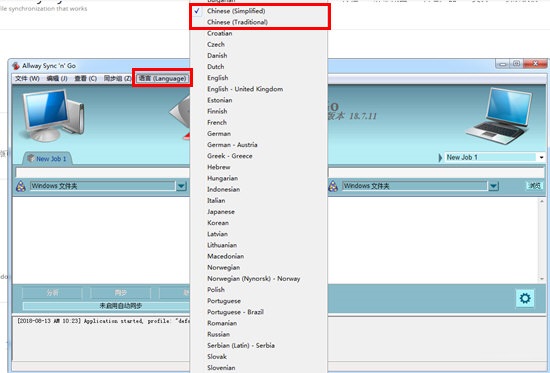Click the gear settings icon
The width and height of the screenshot is (550, 373).
(x=525, y=298)
